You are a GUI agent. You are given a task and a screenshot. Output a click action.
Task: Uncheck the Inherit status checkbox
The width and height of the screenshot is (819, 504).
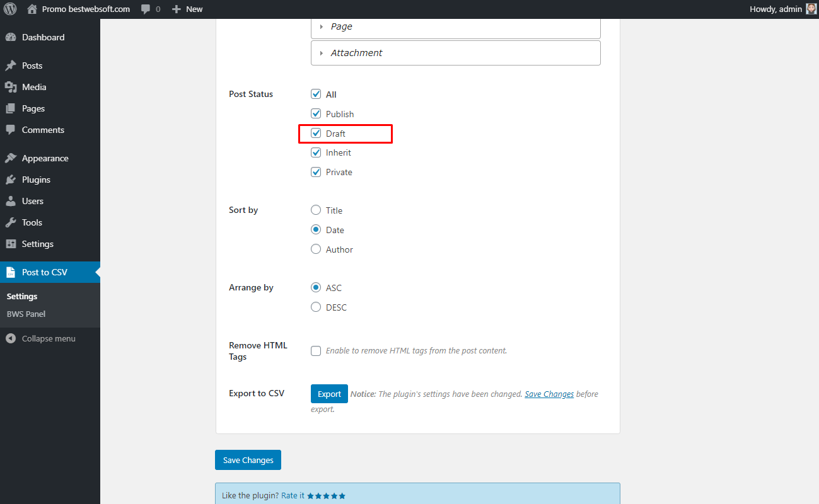(x=316, y=152)
